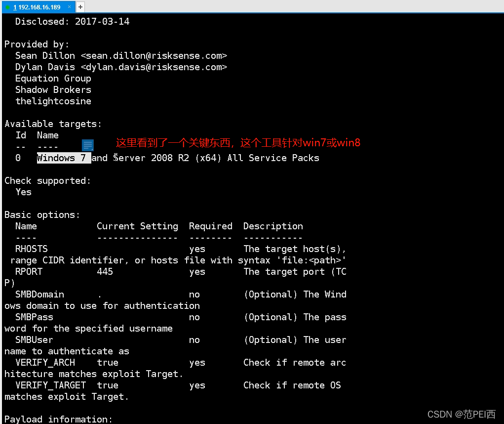Screen dimensions: 504x424
Task: Click the 'no' Required value for SMBPass
Action: (x=194, y=317)
